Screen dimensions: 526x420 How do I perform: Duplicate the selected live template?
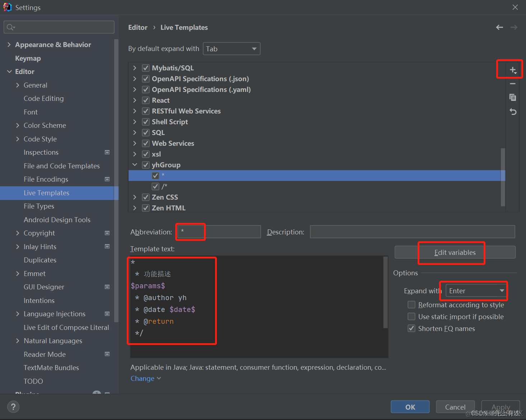click(513, 97)
